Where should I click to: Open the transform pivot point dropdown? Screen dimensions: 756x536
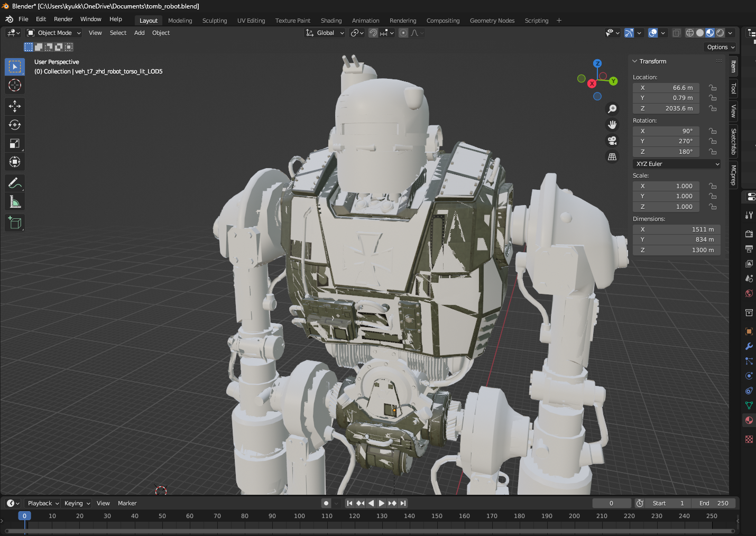coord(357,33)
